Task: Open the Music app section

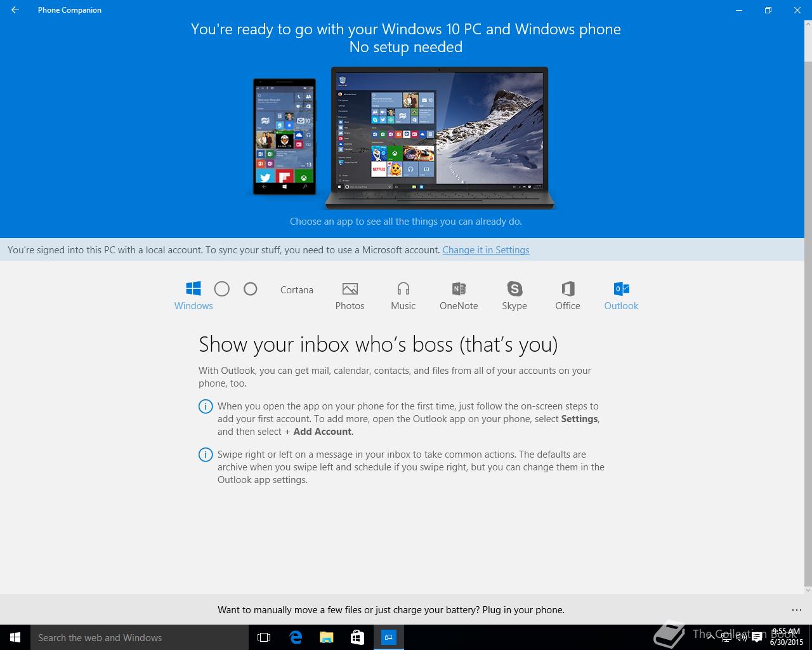Action: click(403, 296)
